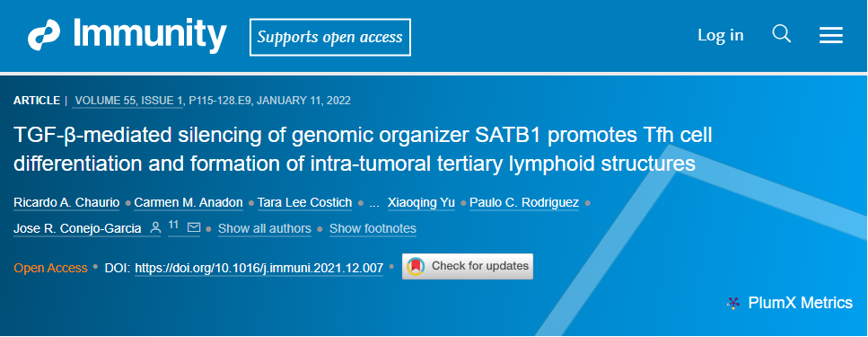This screenshot has height=337, width=868.
Task: Open author Ricardo A. Chaurio
Action: (66, 203)
